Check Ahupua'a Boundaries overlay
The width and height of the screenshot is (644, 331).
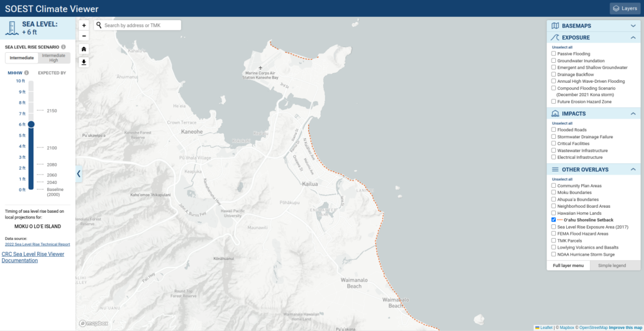[x=553, y=199]
